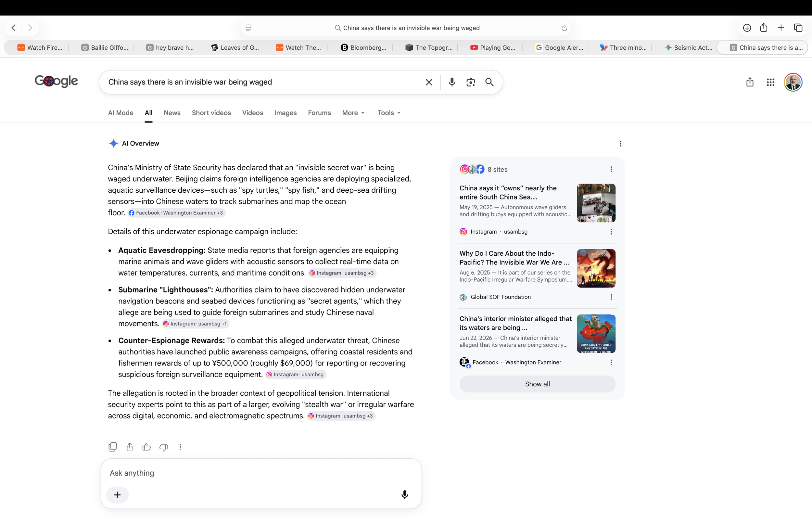The image size is (812, 525).
Task: Open the reader view icon in address bar
Action: [248, 28]
